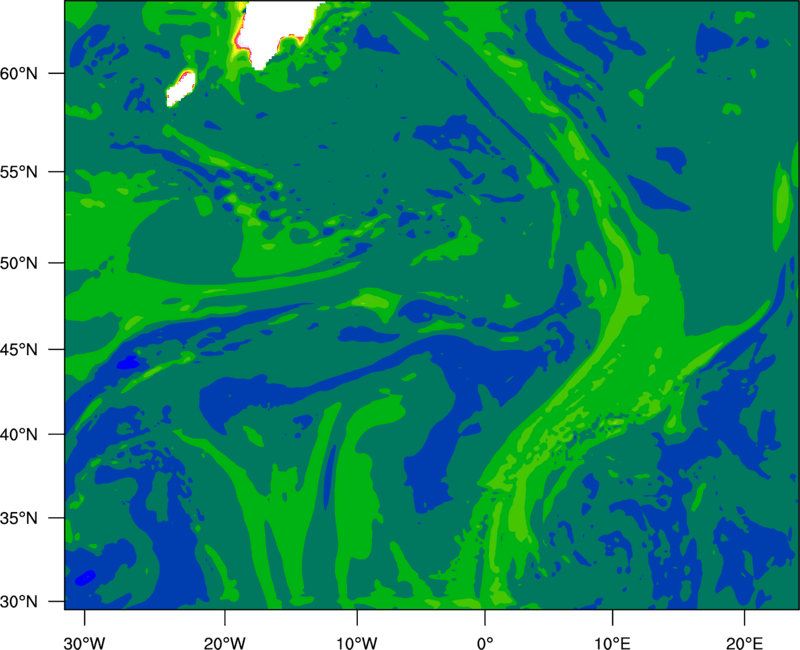Click the 0° longitude label
This screenshot has height=650, width=800.
coord(485,643)
